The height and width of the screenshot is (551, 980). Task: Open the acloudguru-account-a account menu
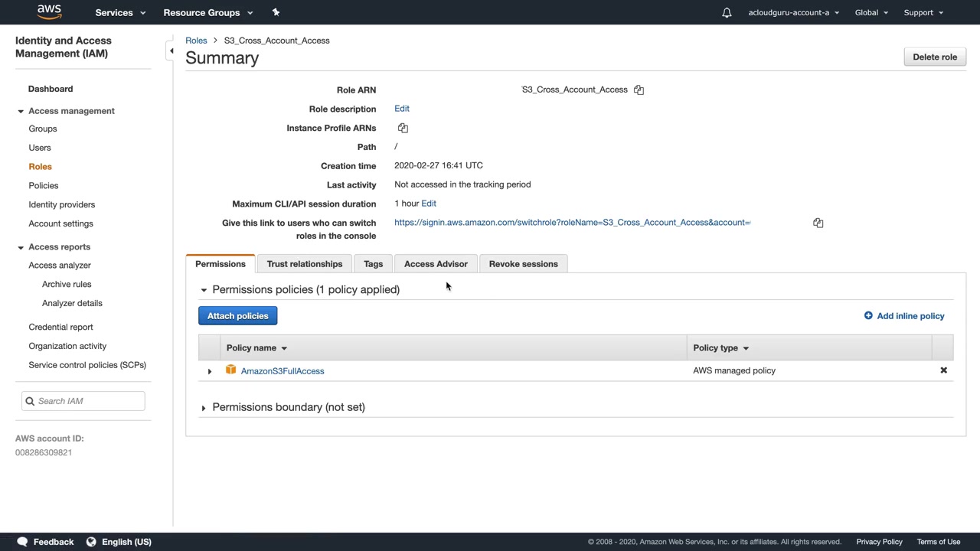[x=793, y=12]
